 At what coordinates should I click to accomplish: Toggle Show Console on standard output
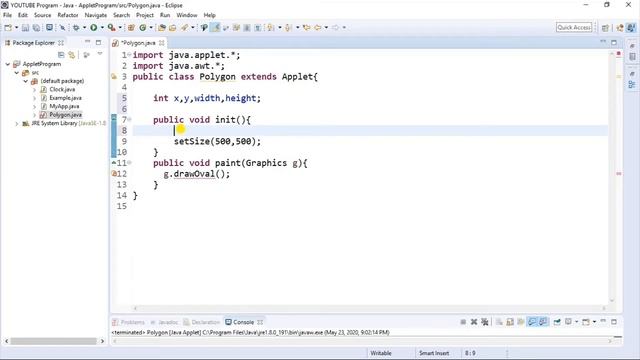coord(531,322)
